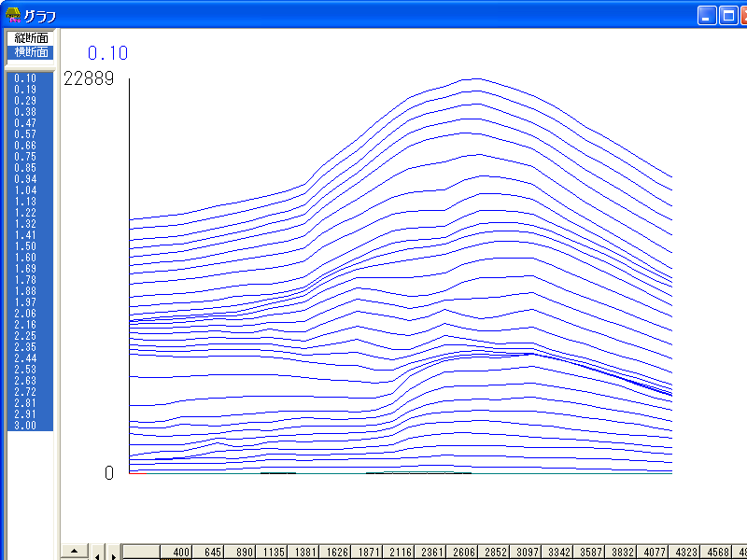The height and width of the screenshot is (560, 747).
Task: Select value 2.91 in the list
Action: point(31,413)
